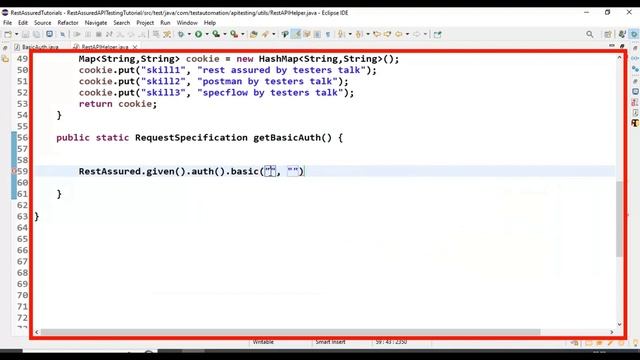Switch to the Java perspective icon

[x=622, y=34]
